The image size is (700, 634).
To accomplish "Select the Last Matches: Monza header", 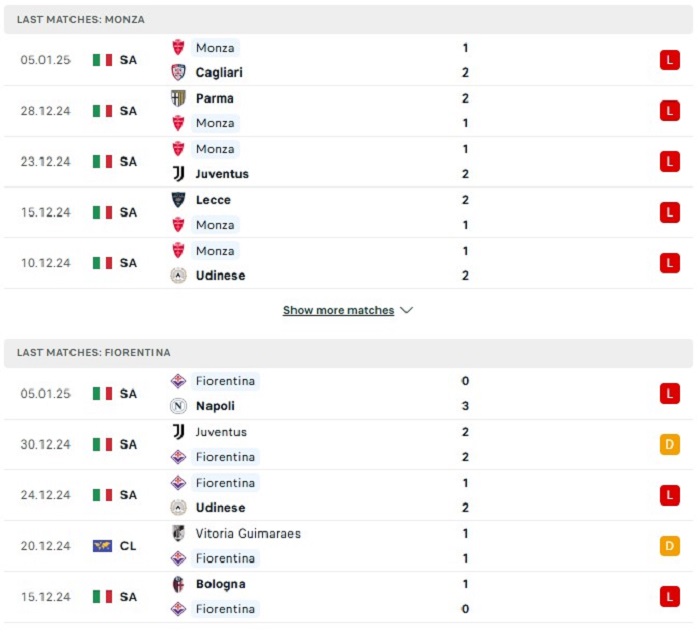I will 348,20.
